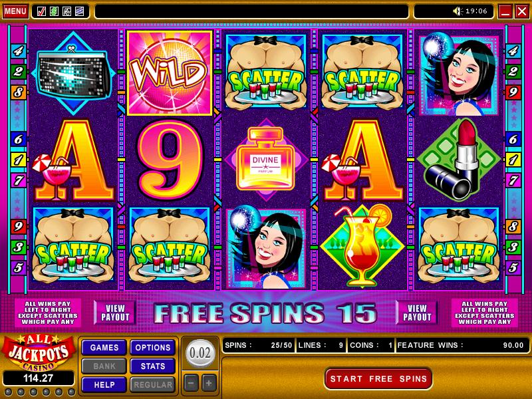The width and height of the screenshot is (532, 399).
Task: Click the blue striped icon in top bar
Action: pos(79,11)
